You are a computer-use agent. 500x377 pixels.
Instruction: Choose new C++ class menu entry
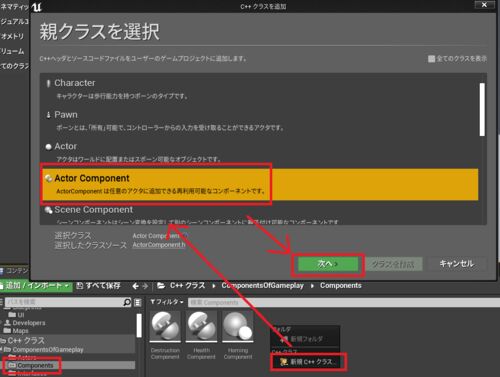click(308, 362)
